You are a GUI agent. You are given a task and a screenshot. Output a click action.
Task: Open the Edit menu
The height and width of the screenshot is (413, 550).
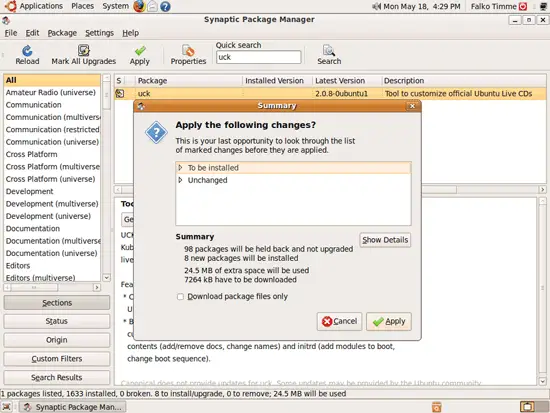(32, 33)
